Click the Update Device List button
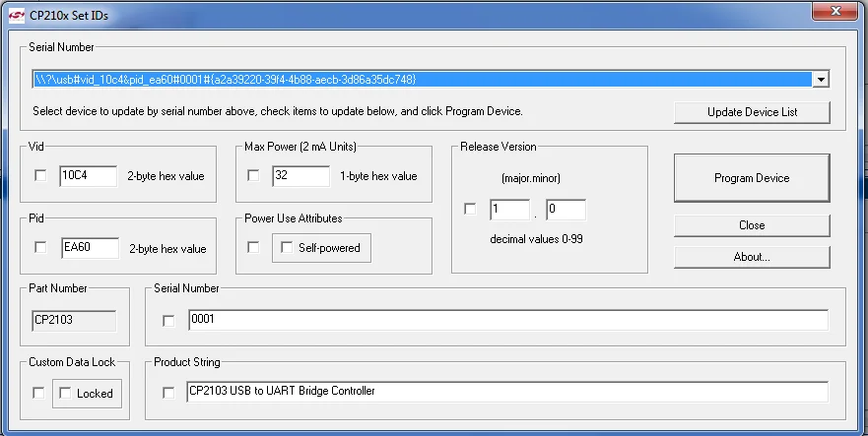This screenshot has height=436, width=868. [752, 112]
